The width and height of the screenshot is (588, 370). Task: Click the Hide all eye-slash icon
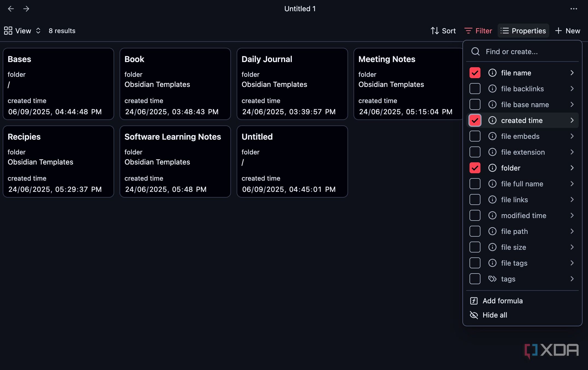(x=474, y=315)
